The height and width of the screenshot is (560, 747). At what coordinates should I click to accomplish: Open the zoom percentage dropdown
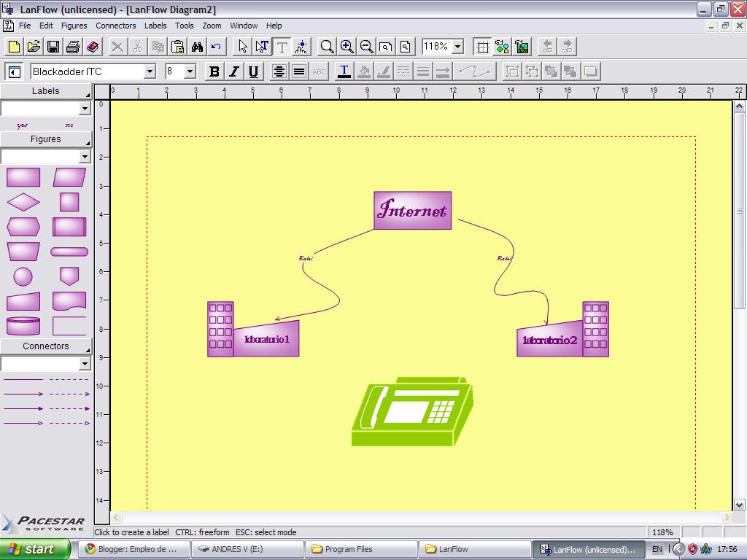coord(456,47)
